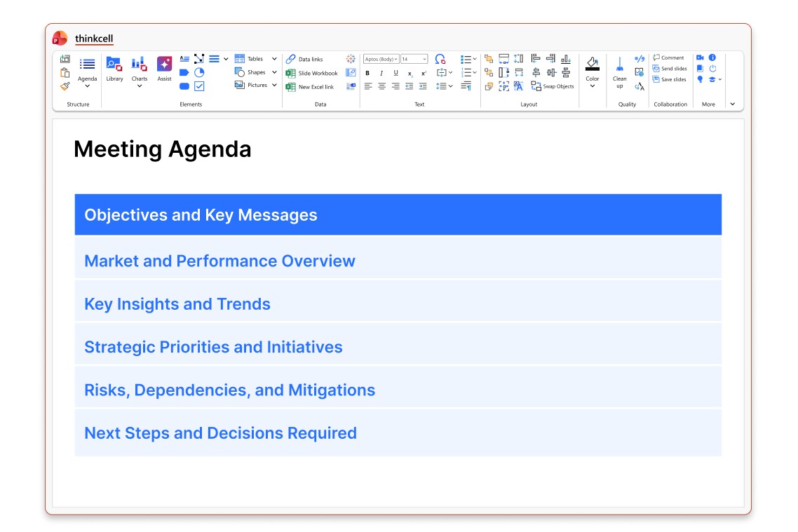Launch the Assist feature
The image size is (798, 532).
164,69
